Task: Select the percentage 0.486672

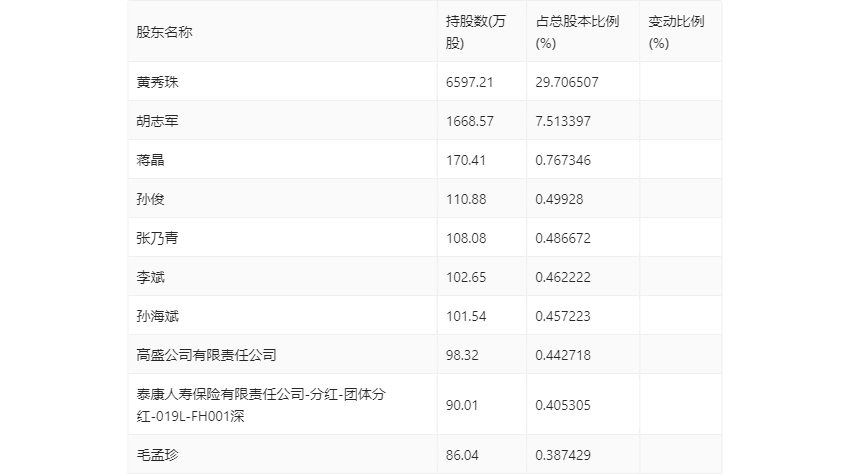Action: point(563,238)
